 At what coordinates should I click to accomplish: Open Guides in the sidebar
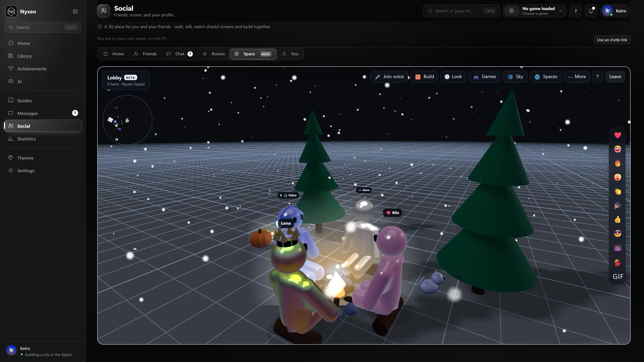(43, 101)
